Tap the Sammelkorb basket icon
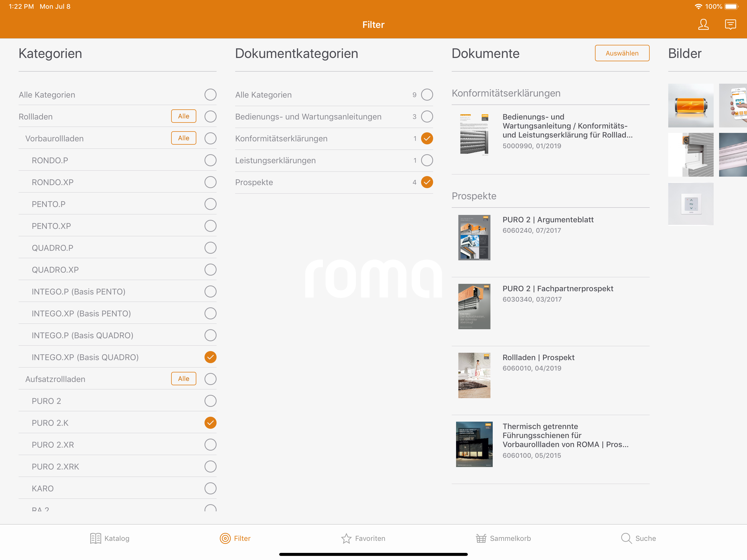The image size is (747, 560). tap(481, 538)
